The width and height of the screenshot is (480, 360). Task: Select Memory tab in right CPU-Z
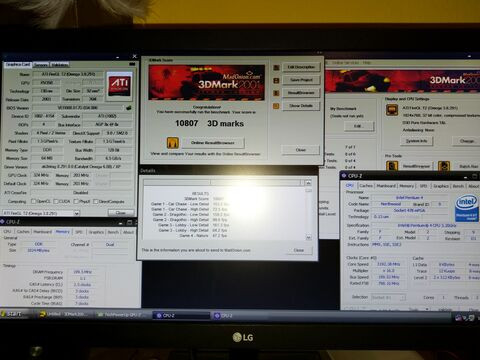coord(406,186)
